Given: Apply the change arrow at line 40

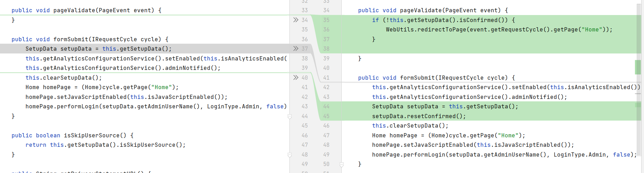Looking at the screenshot, I should click(296, 78).
